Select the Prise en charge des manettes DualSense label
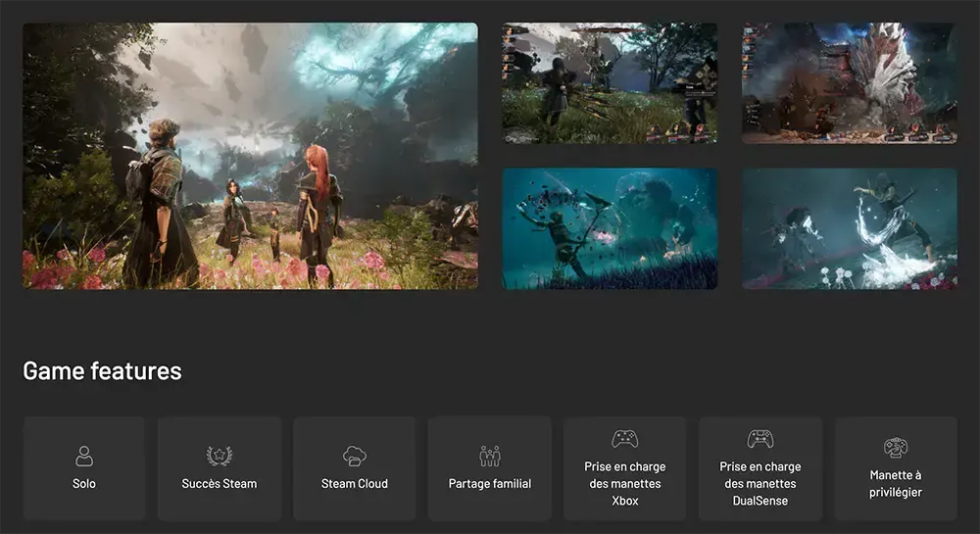The height and width of the screenshot is (534, 980). coord(760,483)
